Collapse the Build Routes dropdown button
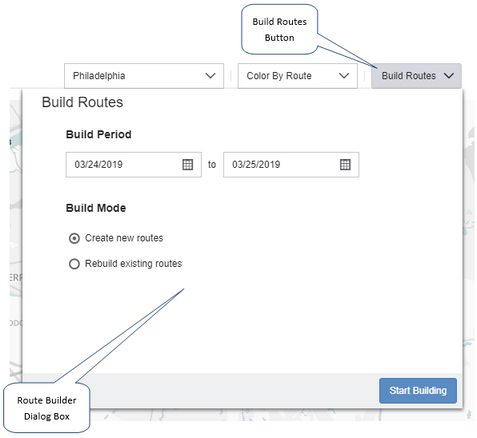The image size is (477, 438). pos(416,76)
